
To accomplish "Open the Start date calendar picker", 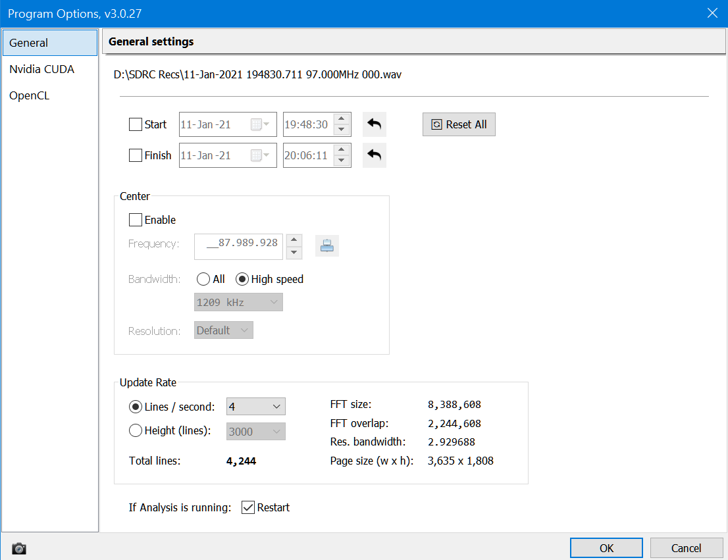I will 260,124.
